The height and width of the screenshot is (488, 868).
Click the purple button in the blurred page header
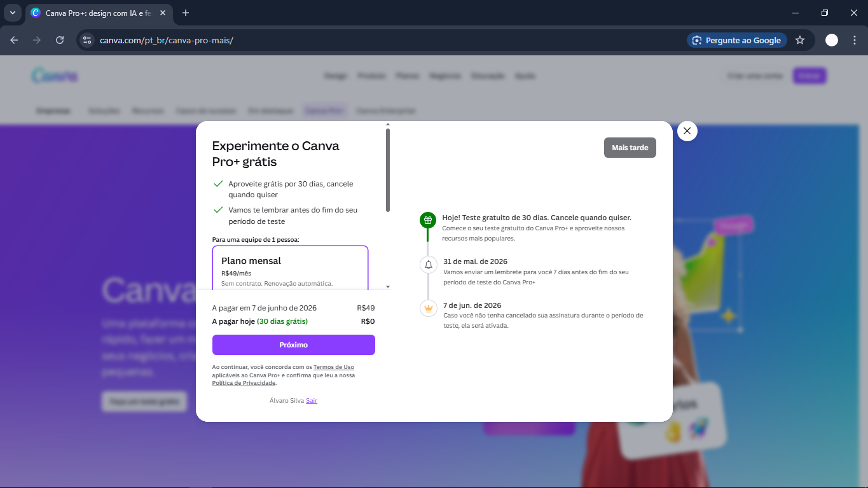(x=809, y=76)
